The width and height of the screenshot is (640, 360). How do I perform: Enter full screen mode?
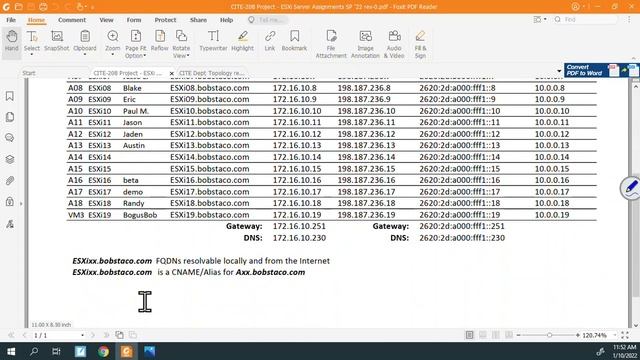624,335
